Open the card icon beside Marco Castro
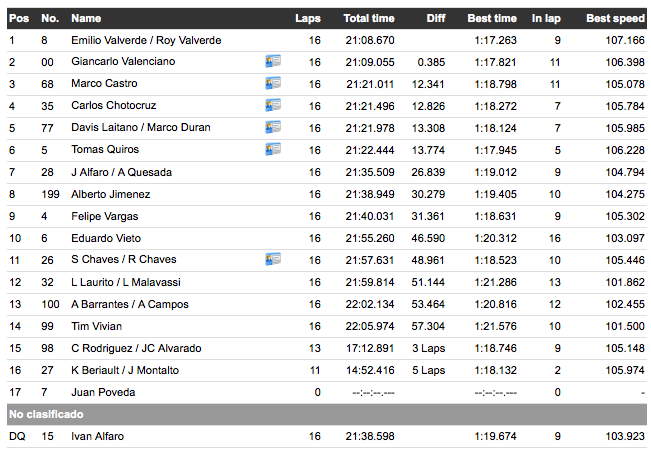651x457 pixels. click(272, 84)
